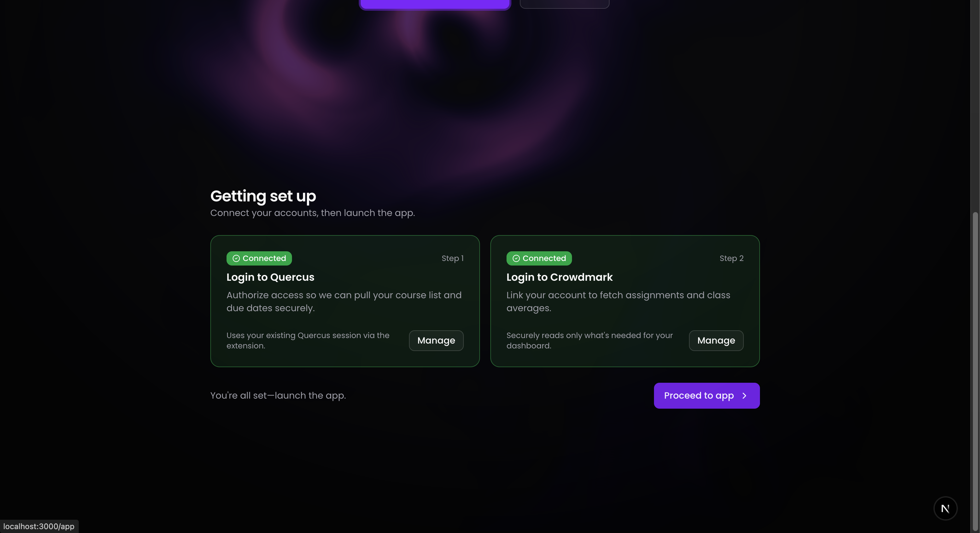
Task: Click the Connected badge on Step 2 card
Action: click(x=539, y=258)
